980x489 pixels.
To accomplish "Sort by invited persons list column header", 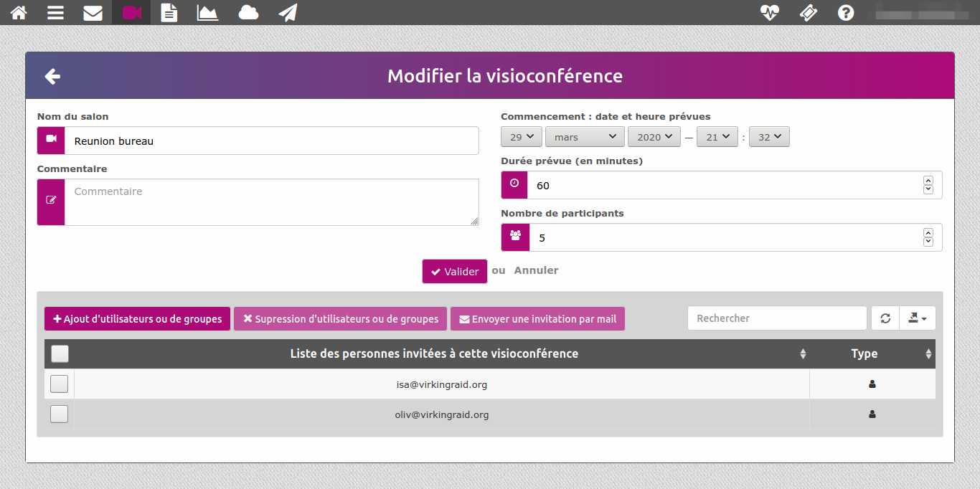I will click(x=434, y=353).
